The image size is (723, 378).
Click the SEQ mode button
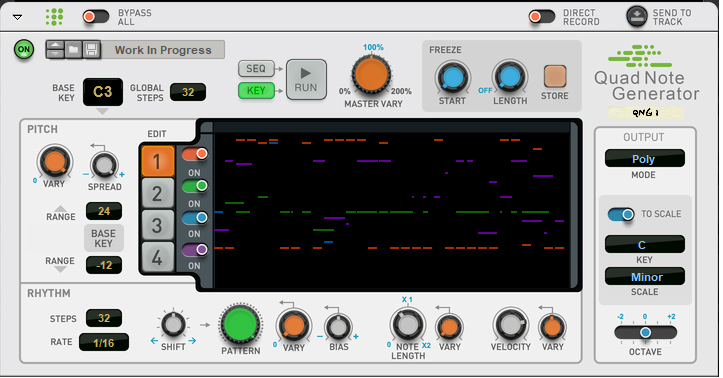[256, 69]
